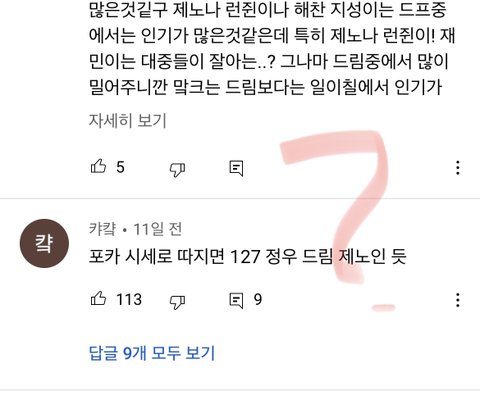The width and height of the screenshot is (480, 400).
Task: Expand replies with 답글 9개 모두 보기
Action: click(152, 353)
